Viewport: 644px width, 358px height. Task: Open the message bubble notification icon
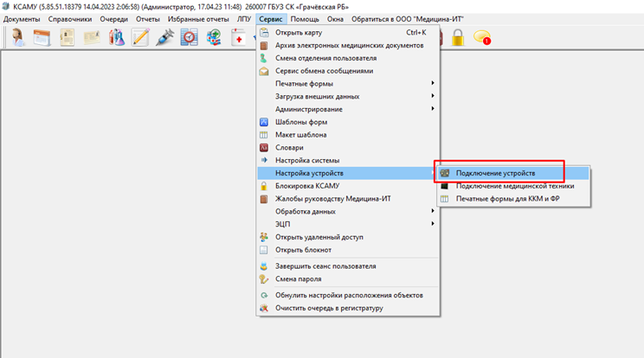pos(481,37)
